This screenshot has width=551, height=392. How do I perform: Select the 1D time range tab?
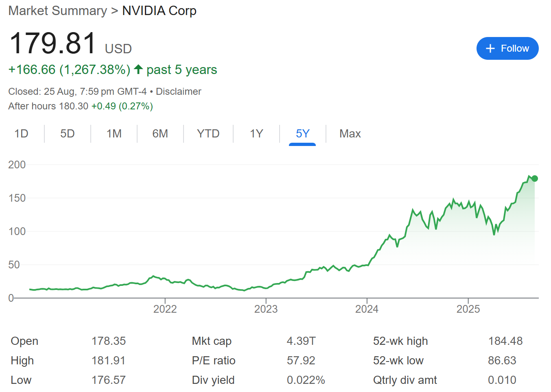pos(22,134)
